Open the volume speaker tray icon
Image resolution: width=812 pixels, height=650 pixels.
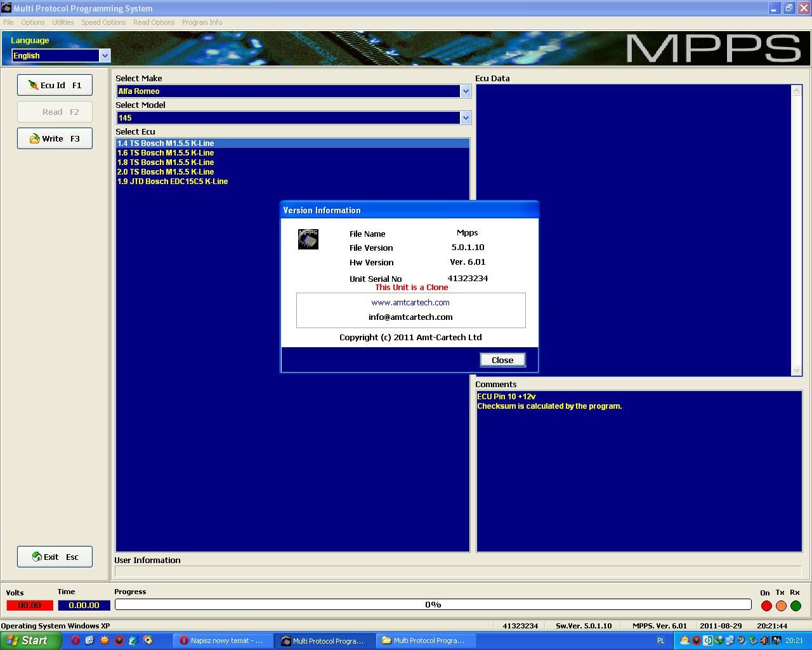pyautogui.click(x=764, y=640)
